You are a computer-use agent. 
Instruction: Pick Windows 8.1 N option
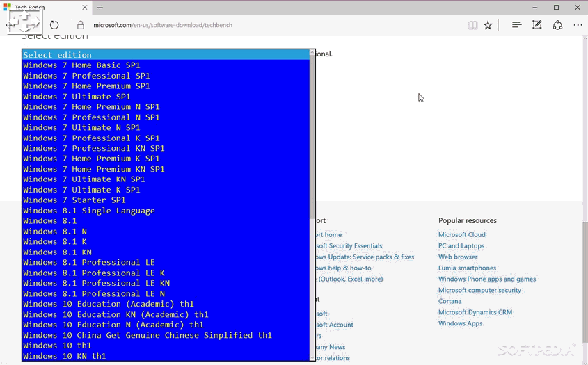(166, 232)
